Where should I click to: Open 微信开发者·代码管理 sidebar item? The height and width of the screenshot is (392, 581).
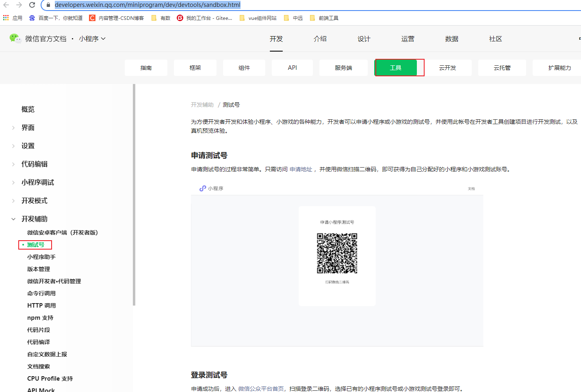click(x=54, y=281)
